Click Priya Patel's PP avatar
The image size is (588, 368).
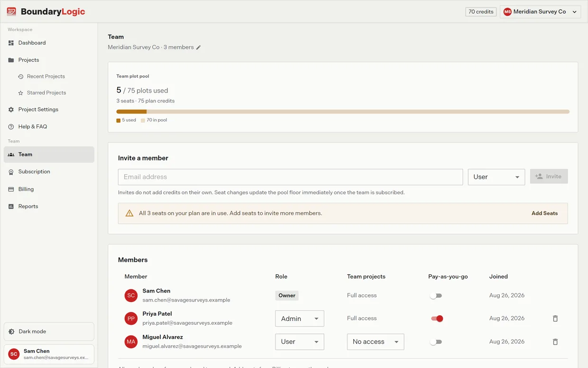[131, 319]
